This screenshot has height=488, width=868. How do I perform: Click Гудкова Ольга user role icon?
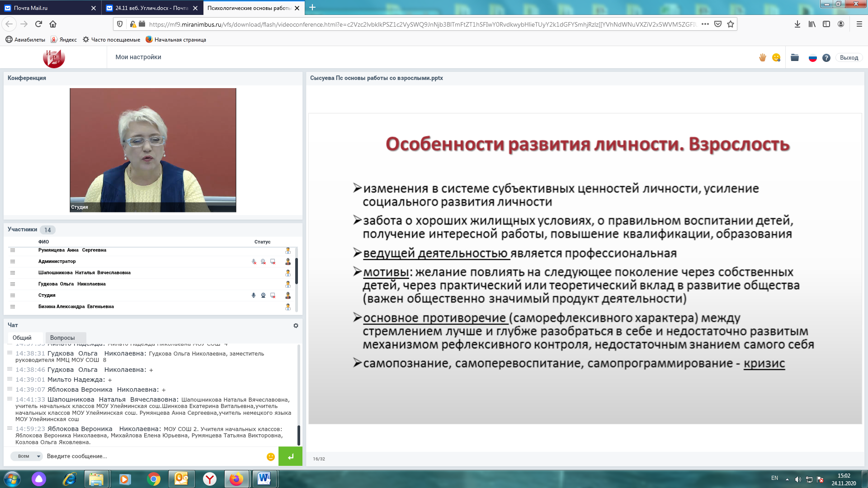(x=288, y=284)
